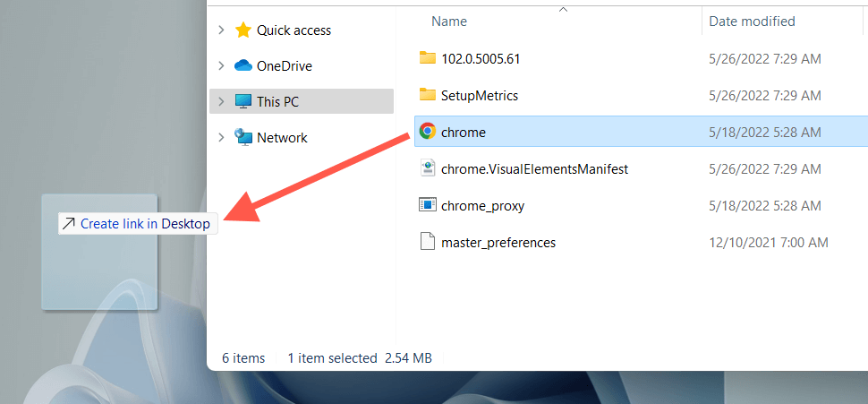Click the chrome.VisualElementsManifest file icon

[x=428, y=168]
